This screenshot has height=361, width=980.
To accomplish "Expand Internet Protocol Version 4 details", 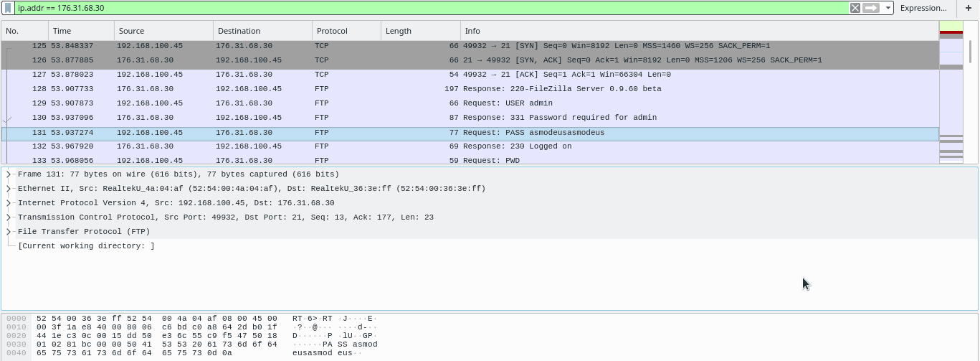I will [x=9, y=203].
